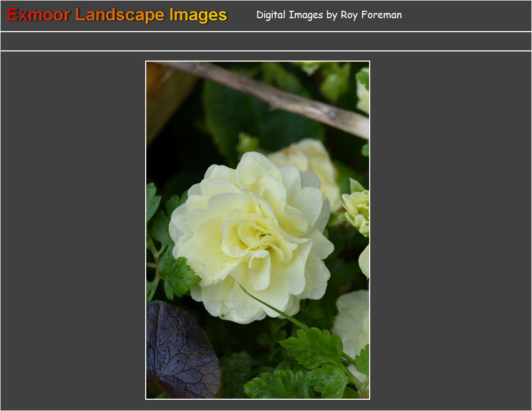The height and width of the screenshot is (411, 532).
Task: Select the Digital Images by Roy Foreman text
Action: (328, 15)
